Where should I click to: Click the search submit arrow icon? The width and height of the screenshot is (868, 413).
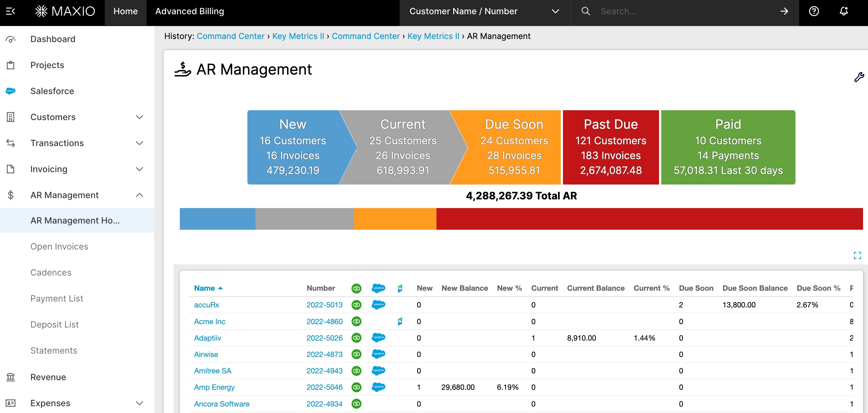coord(784,11)
